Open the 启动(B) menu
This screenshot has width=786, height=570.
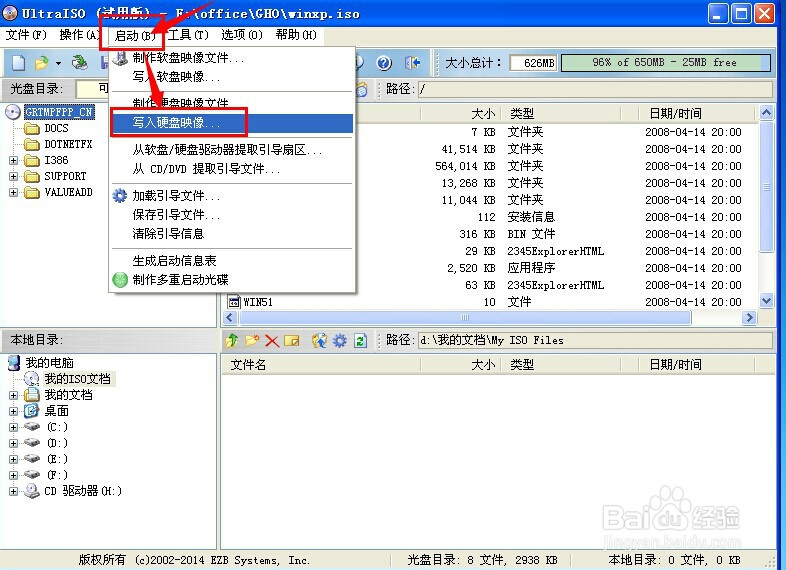tap(134, 36)
